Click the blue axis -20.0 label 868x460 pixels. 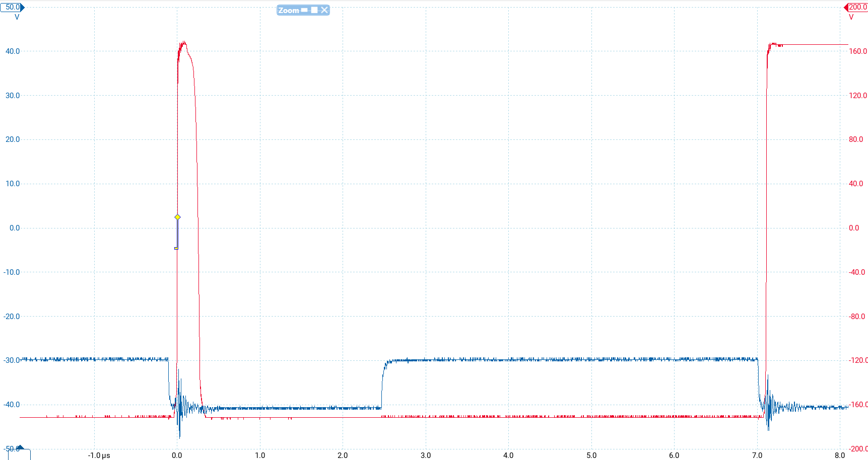coord(12,317)
